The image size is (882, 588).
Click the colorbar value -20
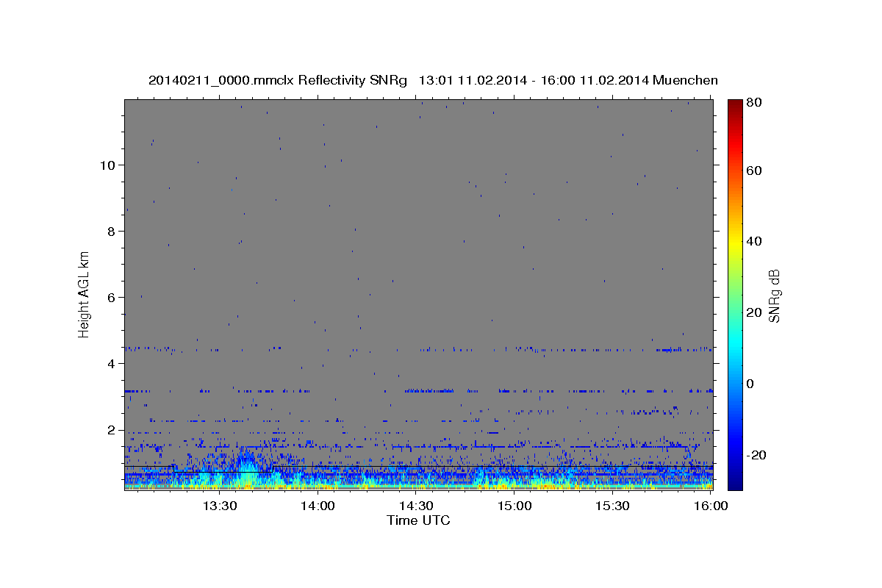[x=757, y=456]
